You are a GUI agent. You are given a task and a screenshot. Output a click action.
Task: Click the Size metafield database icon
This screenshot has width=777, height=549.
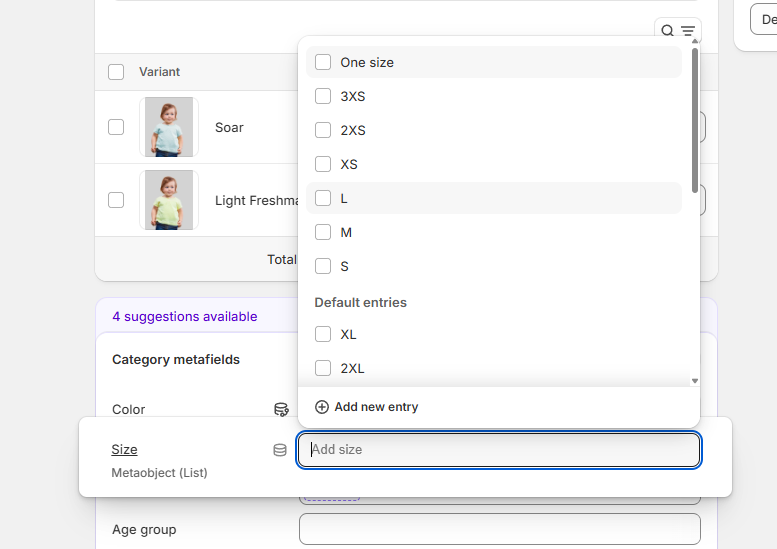280,450
